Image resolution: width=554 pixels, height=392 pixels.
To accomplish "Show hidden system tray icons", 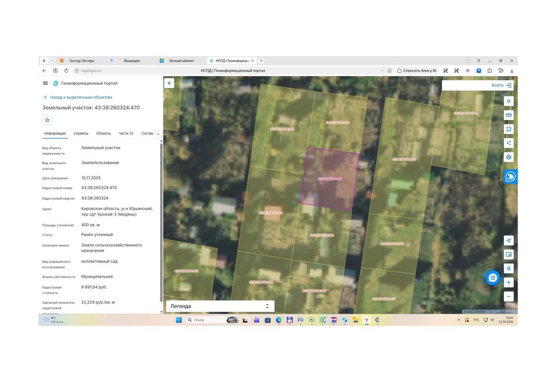I will [x=459, y=320].
